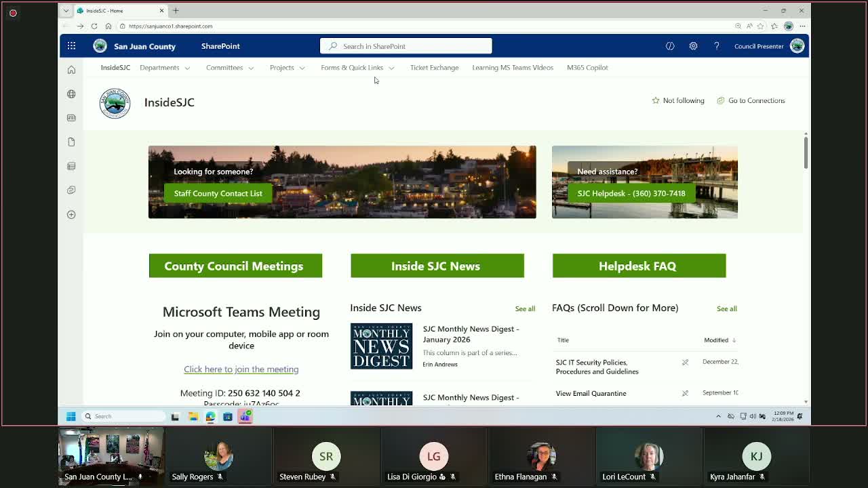This screenshot has width=868, height=488.
Task: Open the SharePoint app launcher waffle icon
Action: [x=71, y=46]
